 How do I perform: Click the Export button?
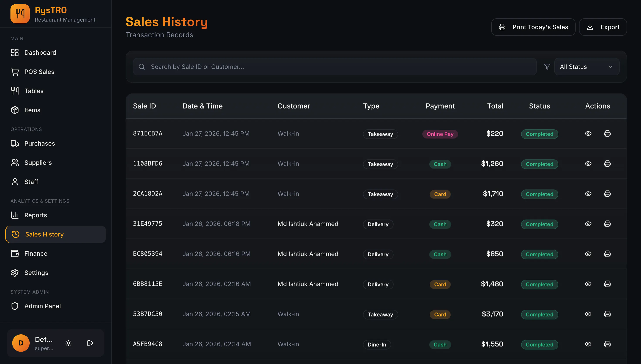(603, 27)
